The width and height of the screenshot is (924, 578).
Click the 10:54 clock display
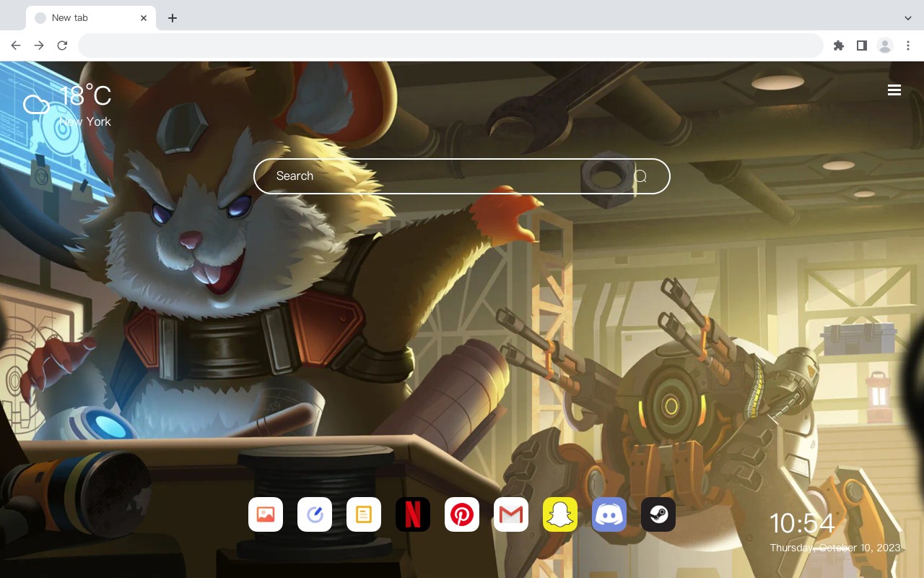click(x=802, y=523)
